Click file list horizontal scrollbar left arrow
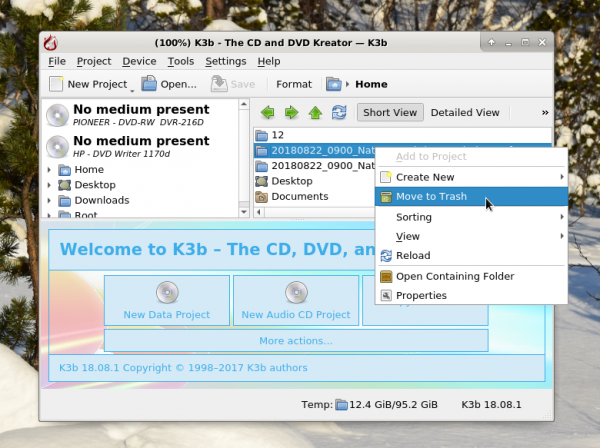The height and width of the screenshot is (448, 600). [x=259, y=212]
